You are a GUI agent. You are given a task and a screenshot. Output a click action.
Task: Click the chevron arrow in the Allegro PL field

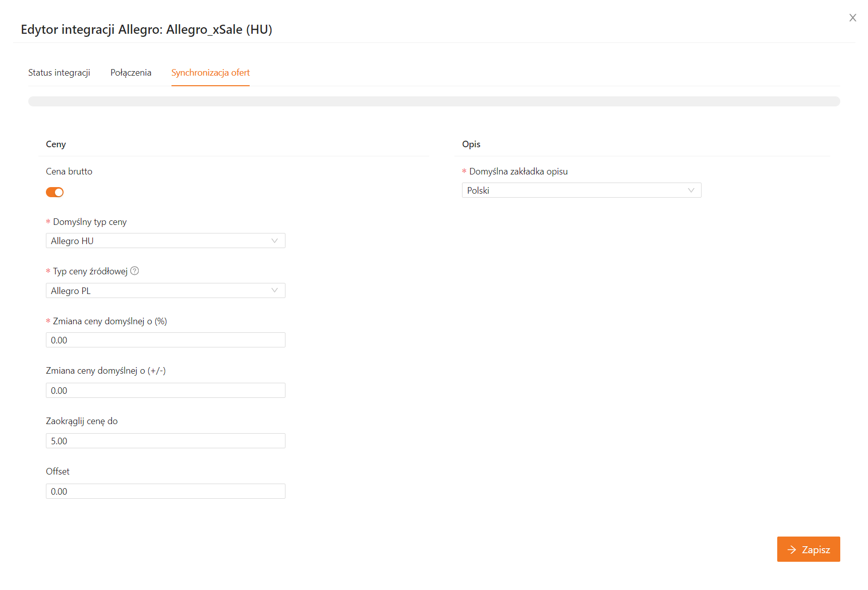274,290
